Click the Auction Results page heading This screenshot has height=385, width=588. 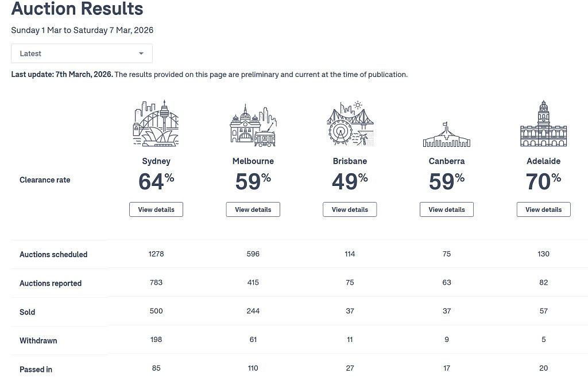[78, 8]
